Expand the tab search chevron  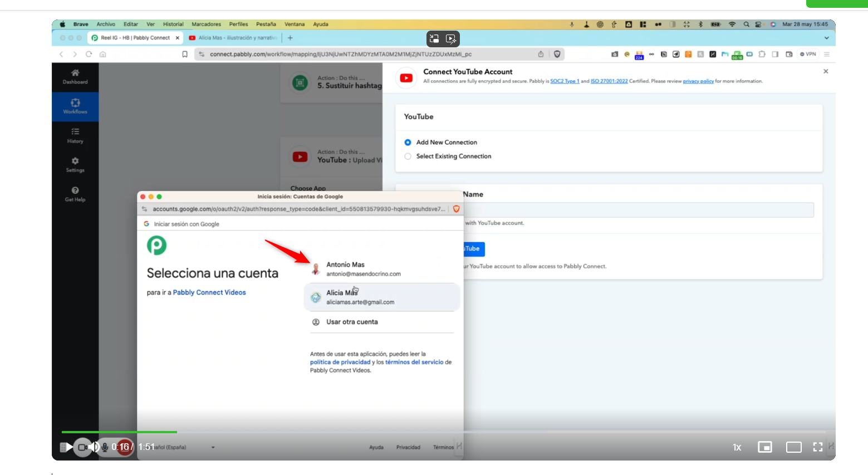pyautogui.click(x=827, y=38)
